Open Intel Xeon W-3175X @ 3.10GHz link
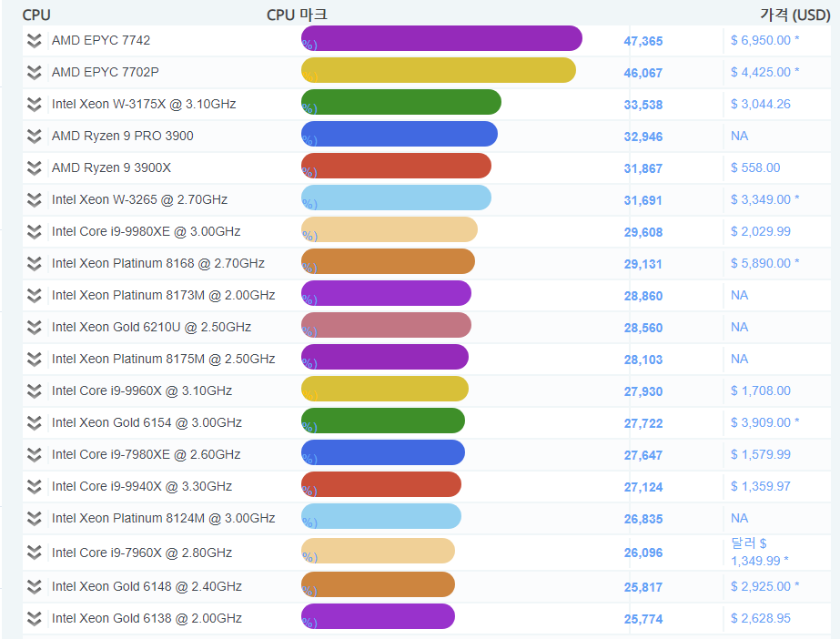Viewport: 840px width, 639px height. coord(144,104)
